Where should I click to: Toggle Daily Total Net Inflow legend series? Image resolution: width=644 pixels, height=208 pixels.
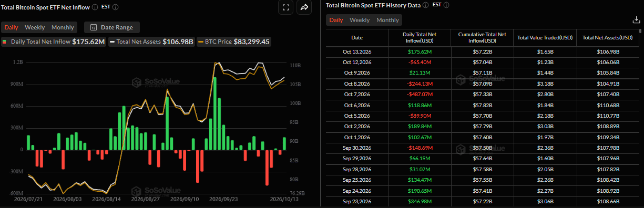54,41
